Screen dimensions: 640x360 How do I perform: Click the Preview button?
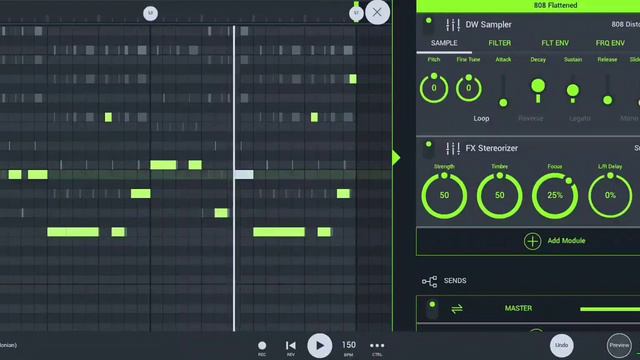pos(619,345)
